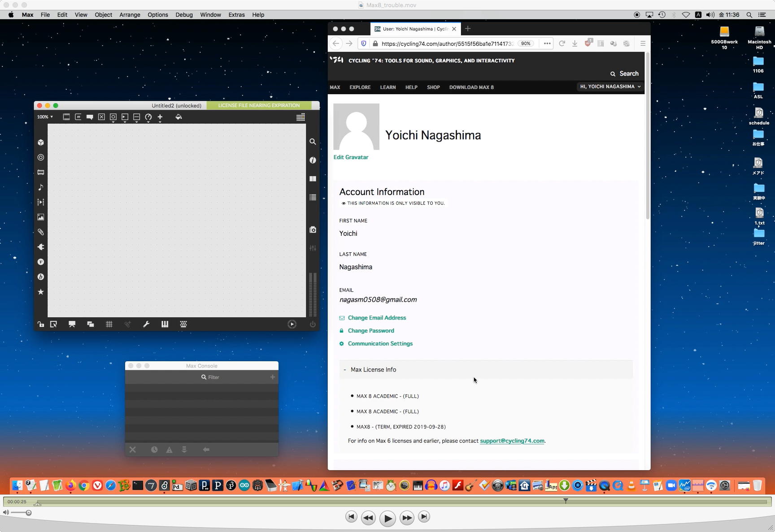
Task: Open the star Collections icon in Max sidebar
Action: (x=41, y=292)
